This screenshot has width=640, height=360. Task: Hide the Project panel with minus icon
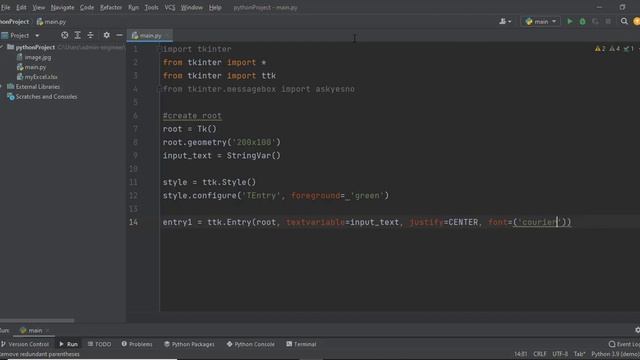click(119, 36)
